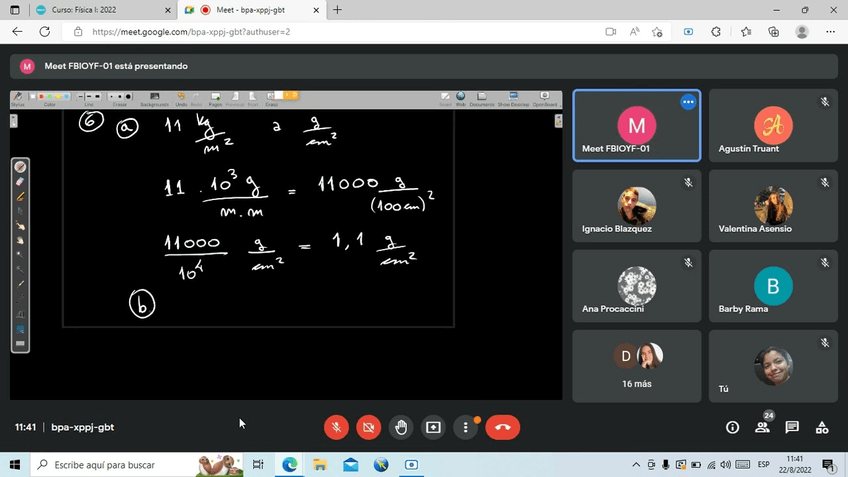Leave the call with red hang-up button
This screenshot has height=477, width=848.
502,427
